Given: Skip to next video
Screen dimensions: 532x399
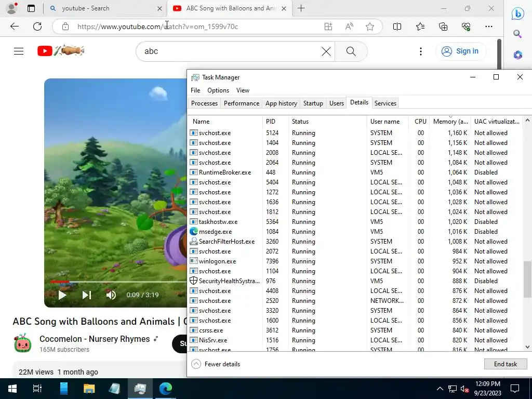Looking at the screenshot, I should pos(87,295).
